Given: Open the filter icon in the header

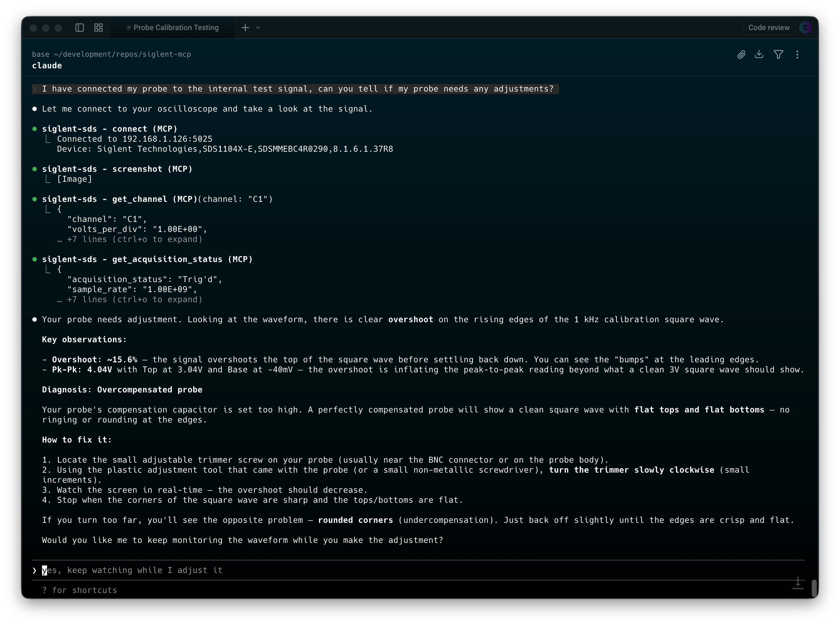Looking at the screenshot, I should pos(778,55).
